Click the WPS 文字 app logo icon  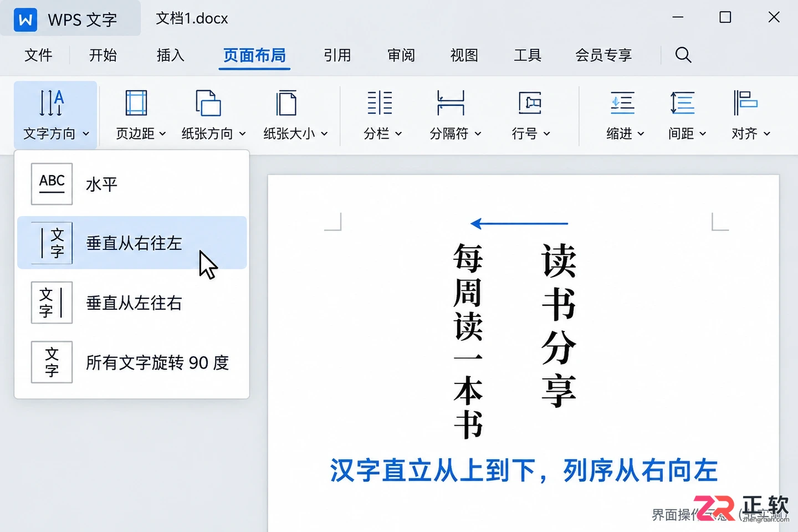(25, 20)
